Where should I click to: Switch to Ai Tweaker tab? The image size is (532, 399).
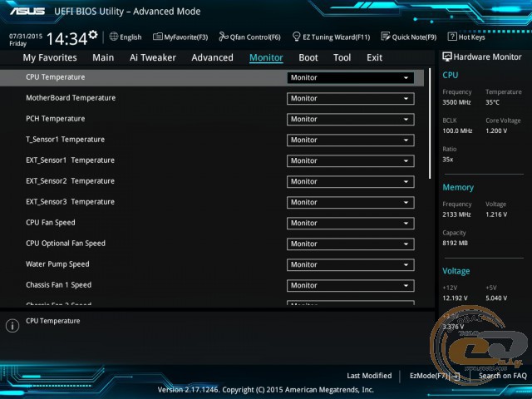pos(153,57)
